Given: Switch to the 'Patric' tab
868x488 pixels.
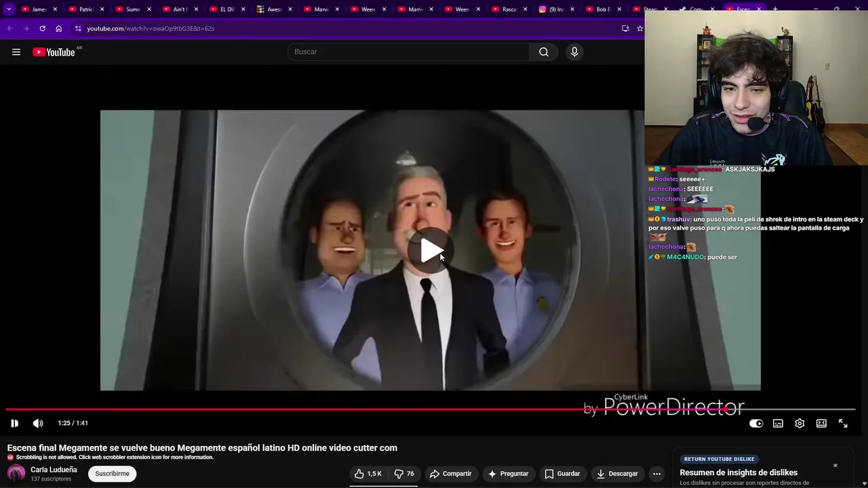Looking at the screenshot, I should 86,9.
